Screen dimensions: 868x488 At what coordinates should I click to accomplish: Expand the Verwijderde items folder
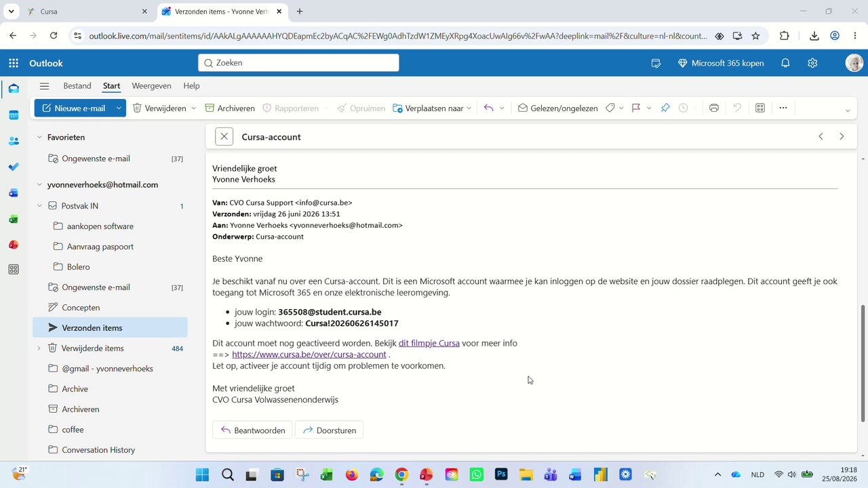click(x=39, y=348)
